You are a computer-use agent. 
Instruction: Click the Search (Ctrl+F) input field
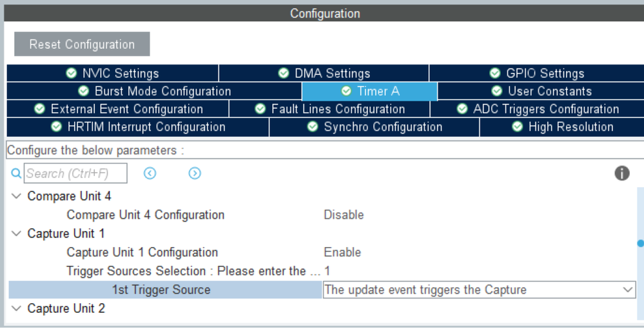coord(76,174)
